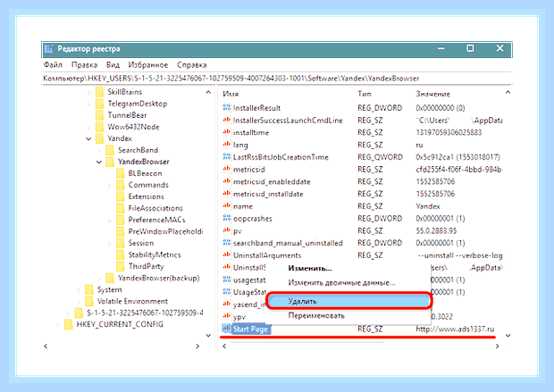This screenshot has height=392, width=554.
Task: Click tree pane scroll down arrow
Action: 208,335
